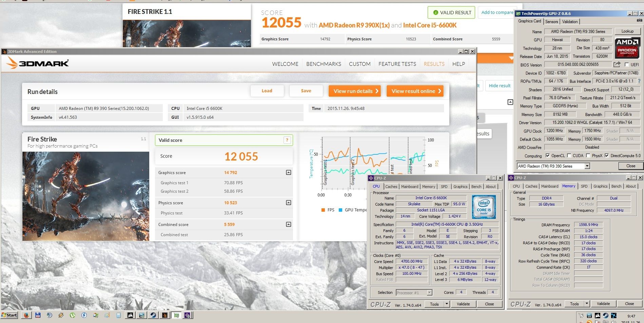Image resolution: width=644 pixels, height=323 pixels.
Task: Click the collapse arrow box beside Hide result
Action: coord(510,102)
